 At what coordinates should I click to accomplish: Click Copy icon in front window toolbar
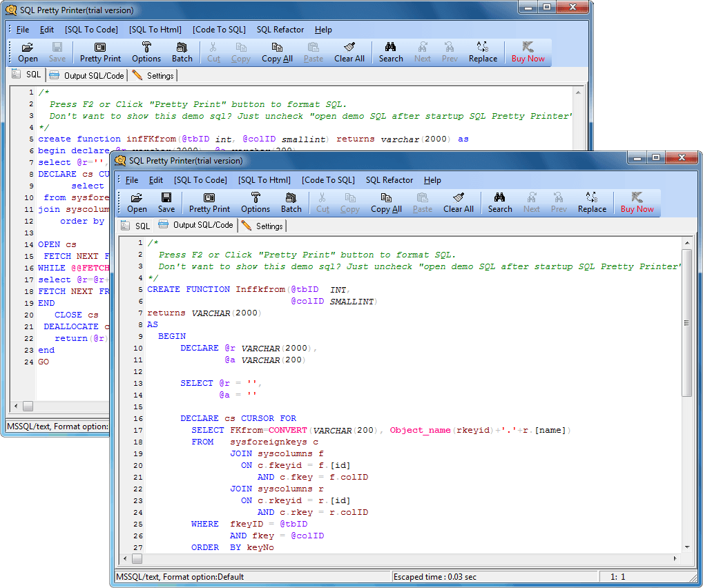click(349, 203)
